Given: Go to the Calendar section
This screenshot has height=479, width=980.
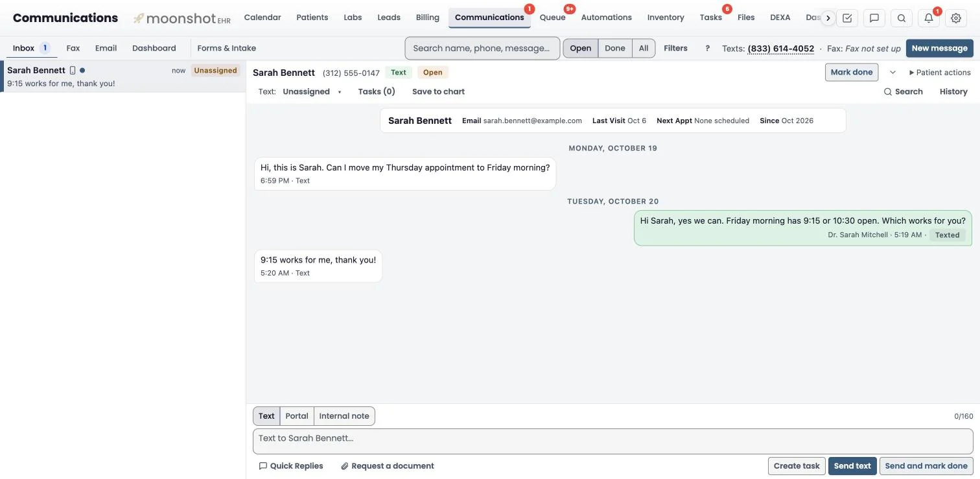Looking at the screenshot, I should point(262,18).
